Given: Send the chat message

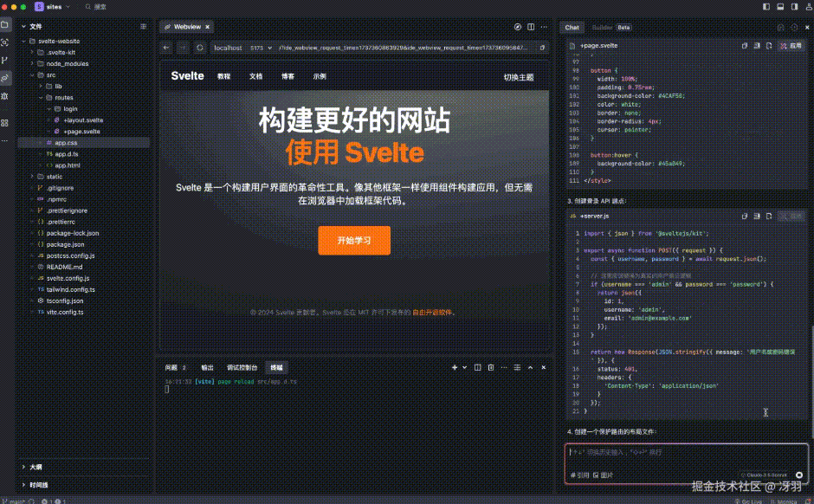Looking at the screenshot, I should pos(799,475).
